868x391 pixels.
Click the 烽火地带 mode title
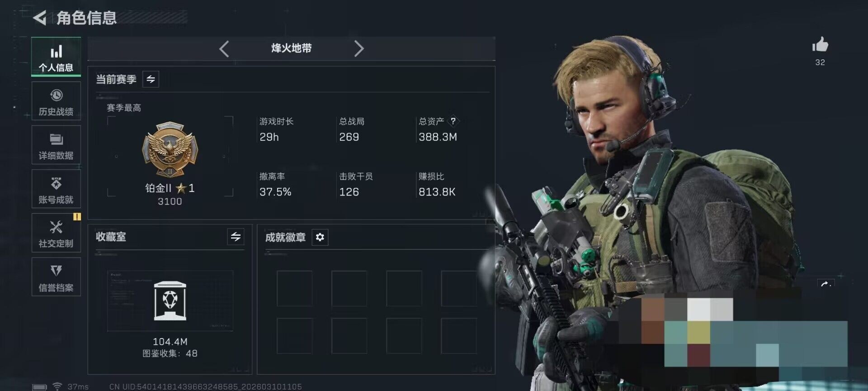coord(292,48)
